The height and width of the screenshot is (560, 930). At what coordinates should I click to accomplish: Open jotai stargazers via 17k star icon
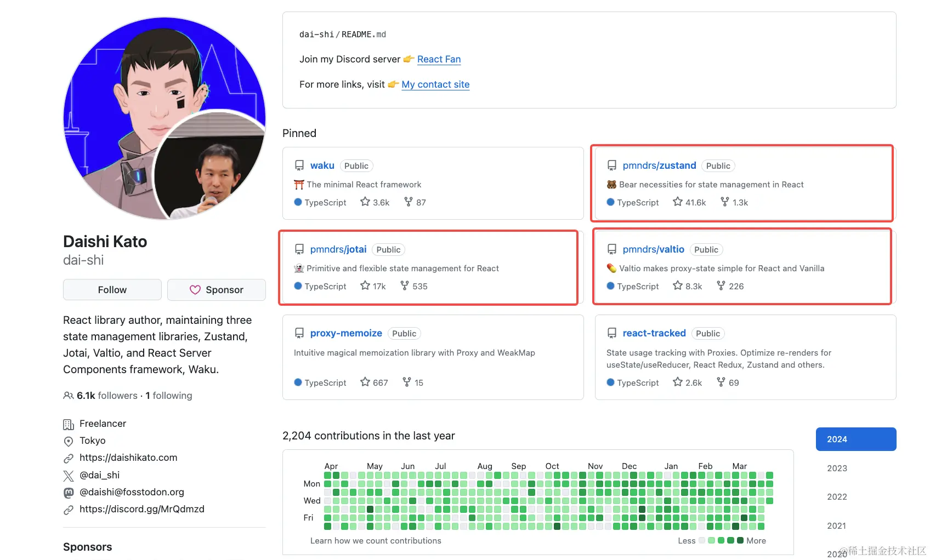tap(365, 285)
